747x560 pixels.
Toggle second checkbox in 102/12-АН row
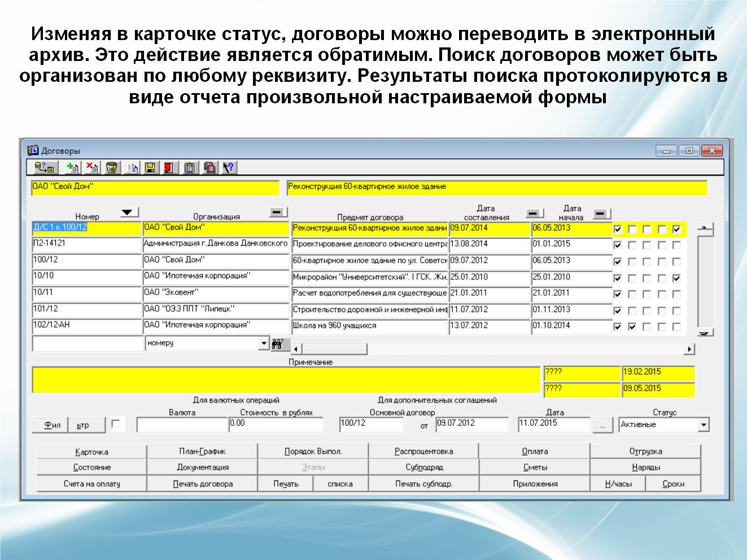pos(632,327)
